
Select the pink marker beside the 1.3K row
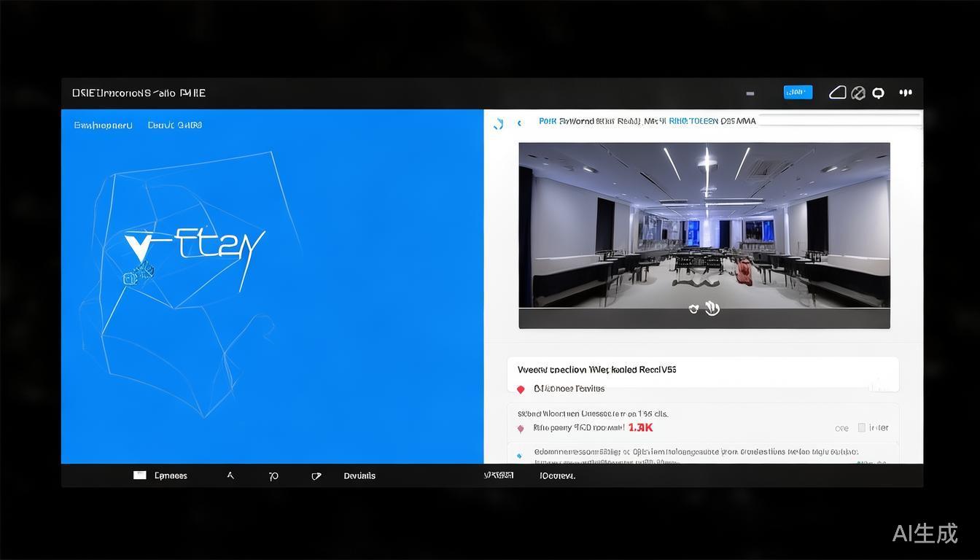point(521,429)
